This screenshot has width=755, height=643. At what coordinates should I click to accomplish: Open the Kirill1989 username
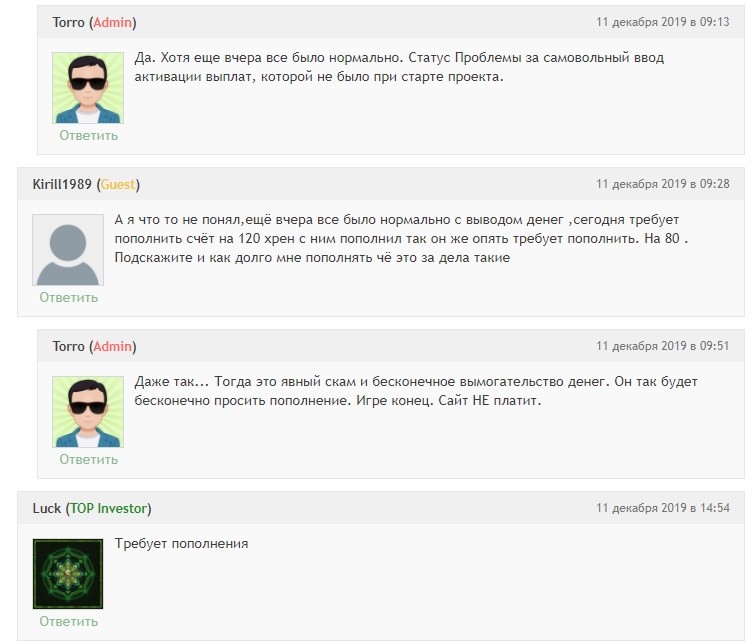[x=62, y=184]
